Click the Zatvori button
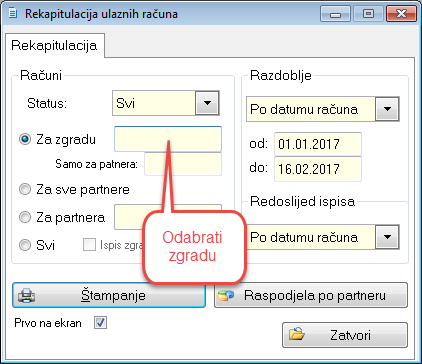This screenshot has height=364, width=422. click(345, 335)
